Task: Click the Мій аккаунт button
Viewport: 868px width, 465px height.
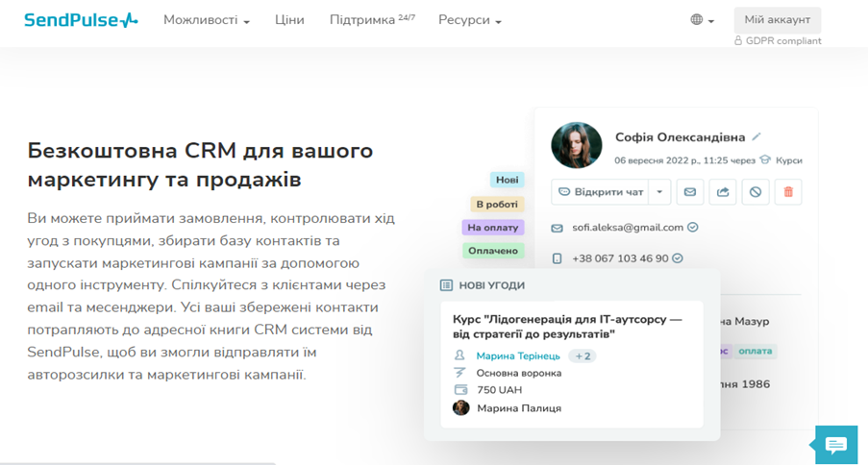Action: (x=777, y=20)
